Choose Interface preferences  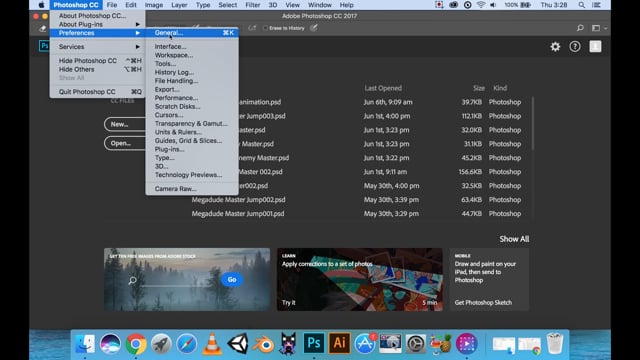coord(192,47)
